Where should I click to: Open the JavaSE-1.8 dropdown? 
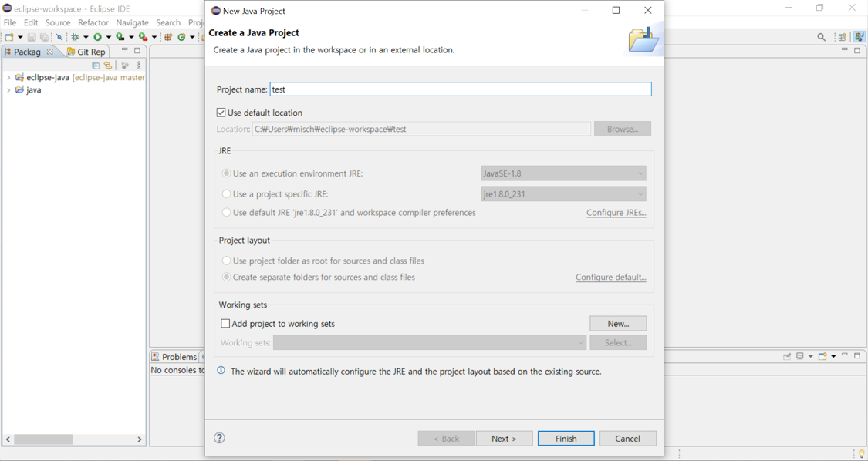pyautogui.click(x=563, y=173)
